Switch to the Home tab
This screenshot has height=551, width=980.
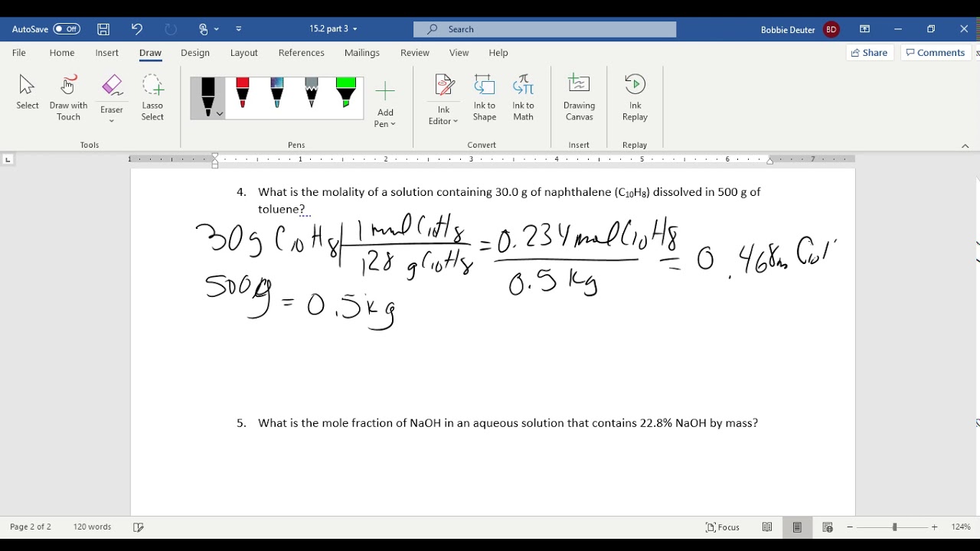(x=62, y=53)
